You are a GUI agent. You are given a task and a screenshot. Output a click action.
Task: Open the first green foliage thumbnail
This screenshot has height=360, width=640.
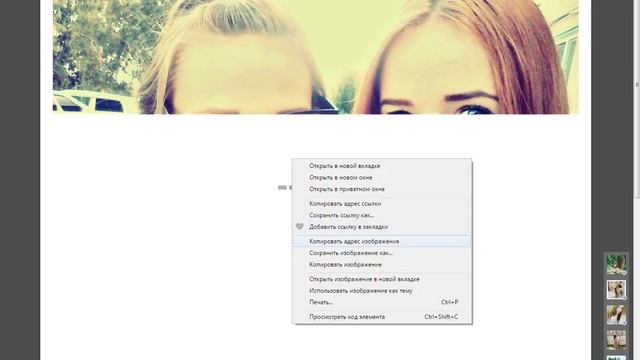616,264
